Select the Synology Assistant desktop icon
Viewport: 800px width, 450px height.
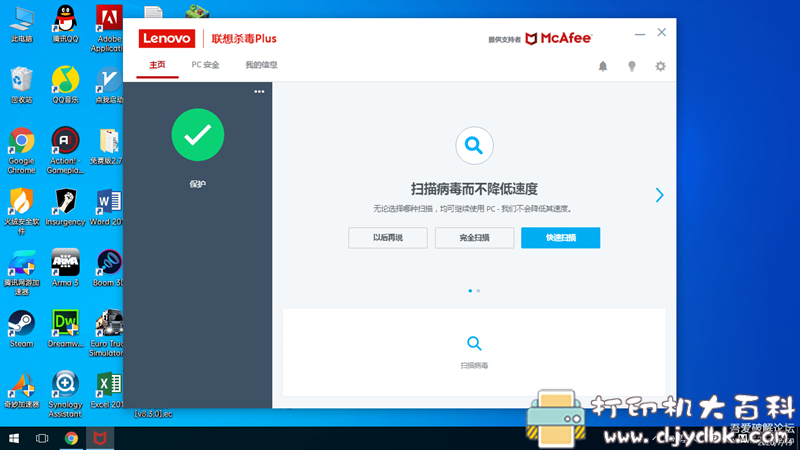[65, 394]
